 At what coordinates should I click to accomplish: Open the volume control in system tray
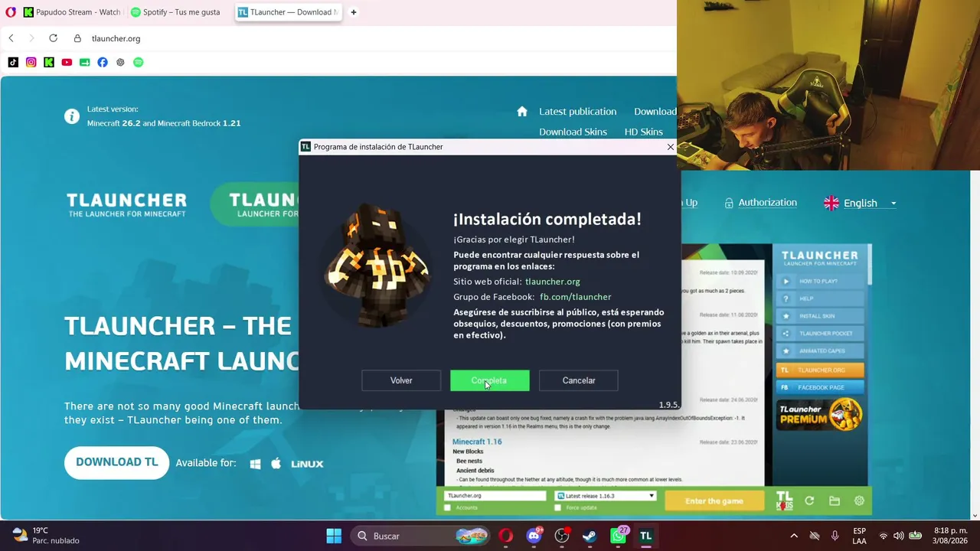point(899,536)
